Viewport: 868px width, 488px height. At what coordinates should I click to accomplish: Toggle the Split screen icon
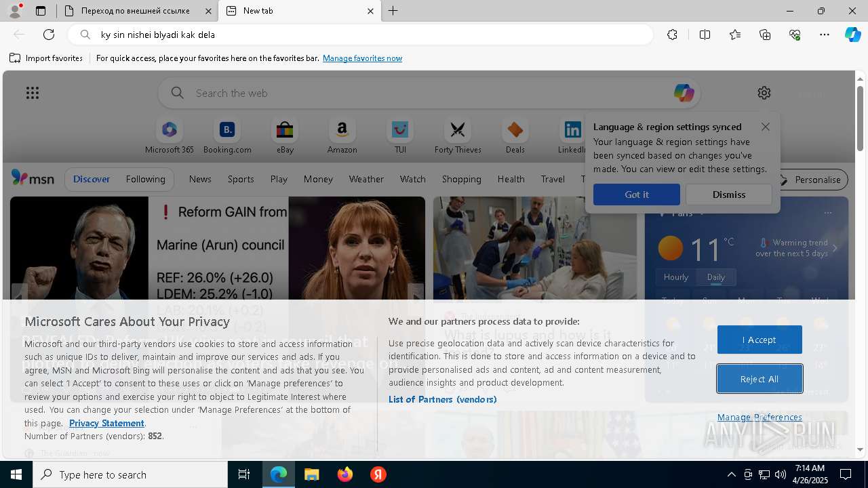[x=705, y=35]
